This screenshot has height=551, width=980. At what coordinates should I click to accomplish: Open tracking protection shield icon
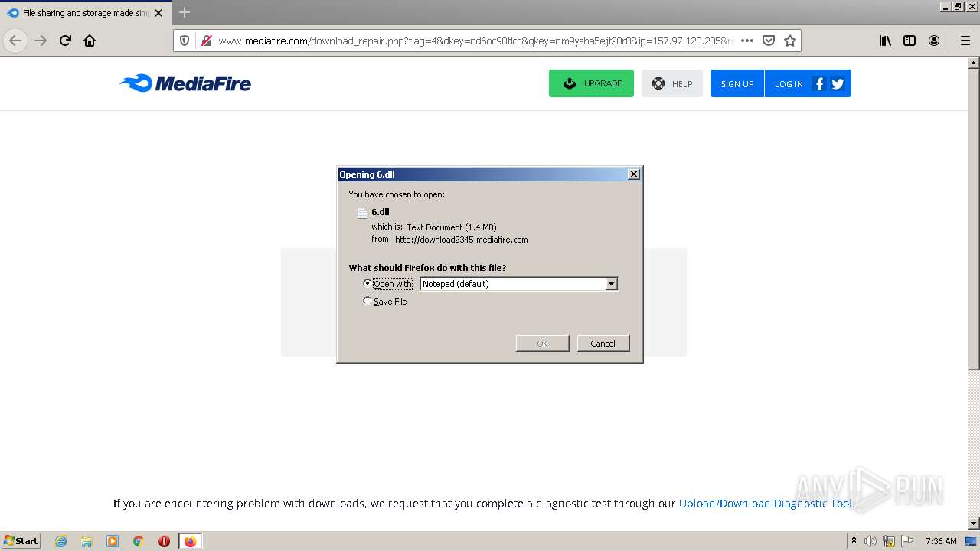click(x=185, y=41)
